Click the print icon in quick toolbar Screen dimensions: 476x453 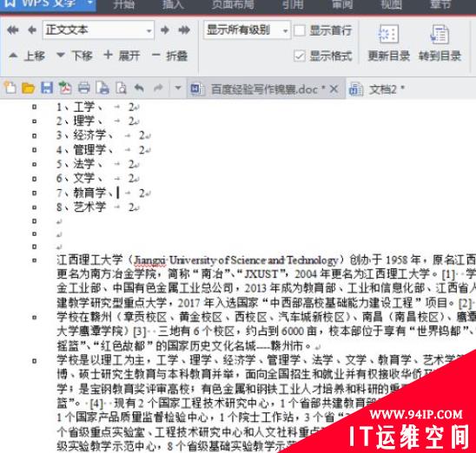(83, 89)
